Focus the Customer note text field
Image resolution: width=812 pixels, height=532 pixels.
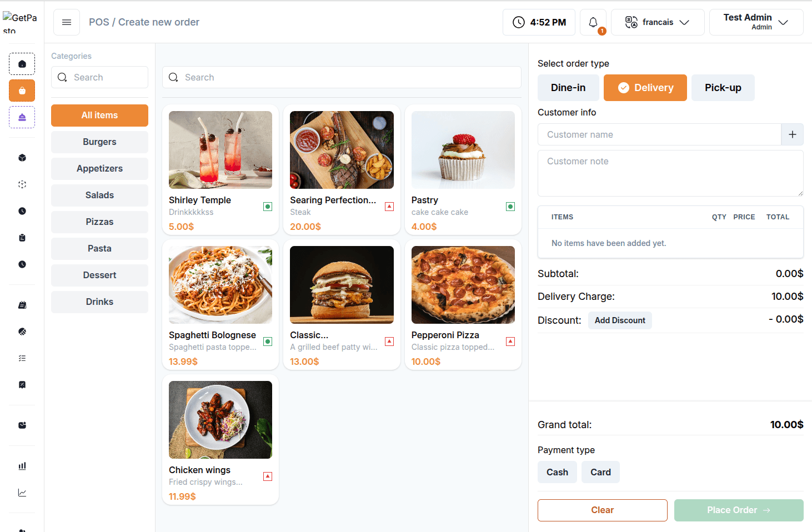click(x=670, y=173)
